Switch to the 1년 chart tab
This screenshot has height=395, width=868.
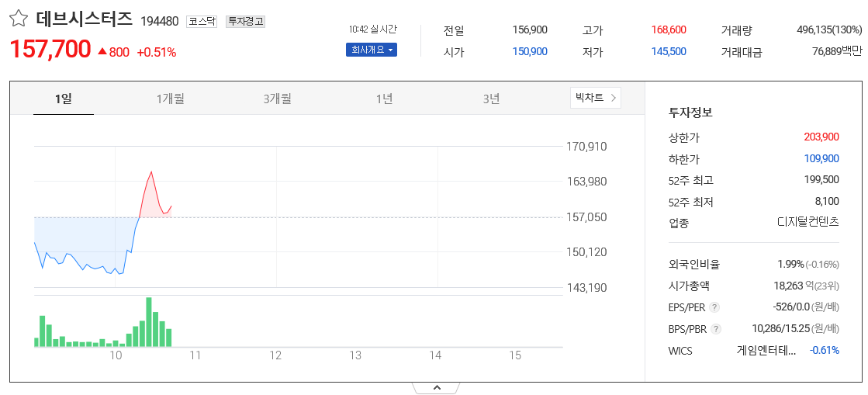click(x=384, y=99)
